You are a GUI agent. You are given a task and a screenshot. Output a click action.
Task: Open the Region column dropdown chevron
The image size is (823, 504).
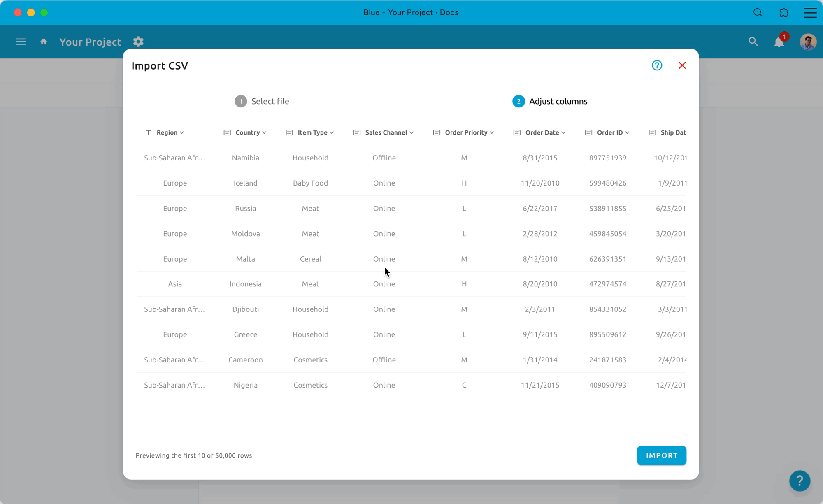pos(182,132)
